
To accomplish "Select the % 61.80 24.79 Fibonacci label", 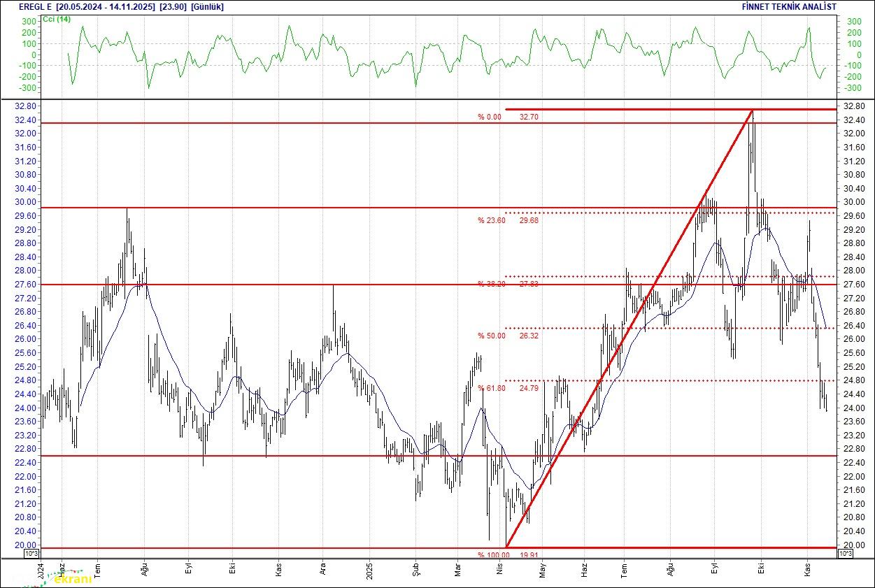I will [x=508, y=388].
